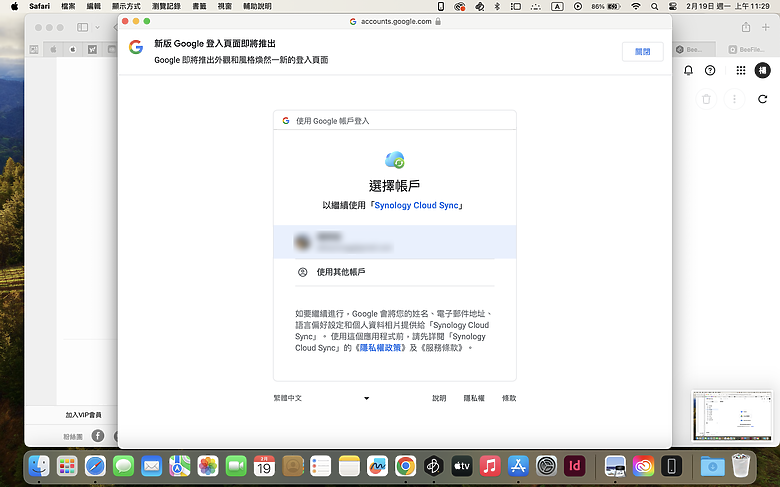Open Google Chrome from the Dock

(405, 466)
